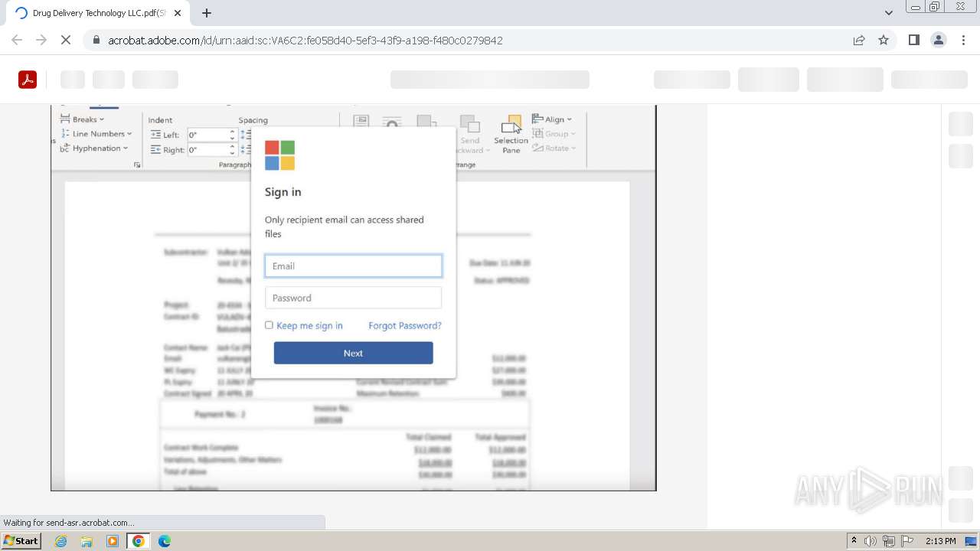This screenshot has width=980, height=551.
Task: Open media player taskbar icon
Action: [113, 541]
